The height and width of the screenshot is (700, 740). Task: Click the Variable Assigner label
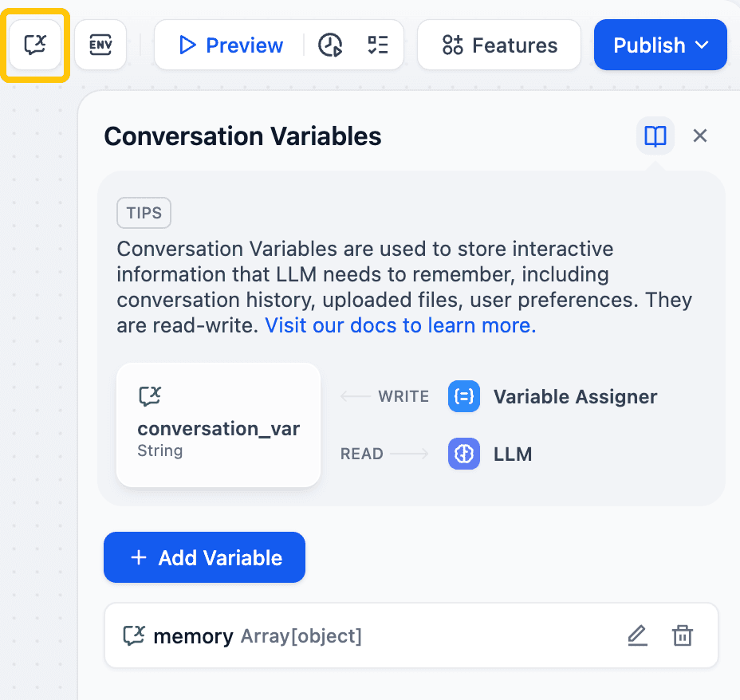(575, 396)
